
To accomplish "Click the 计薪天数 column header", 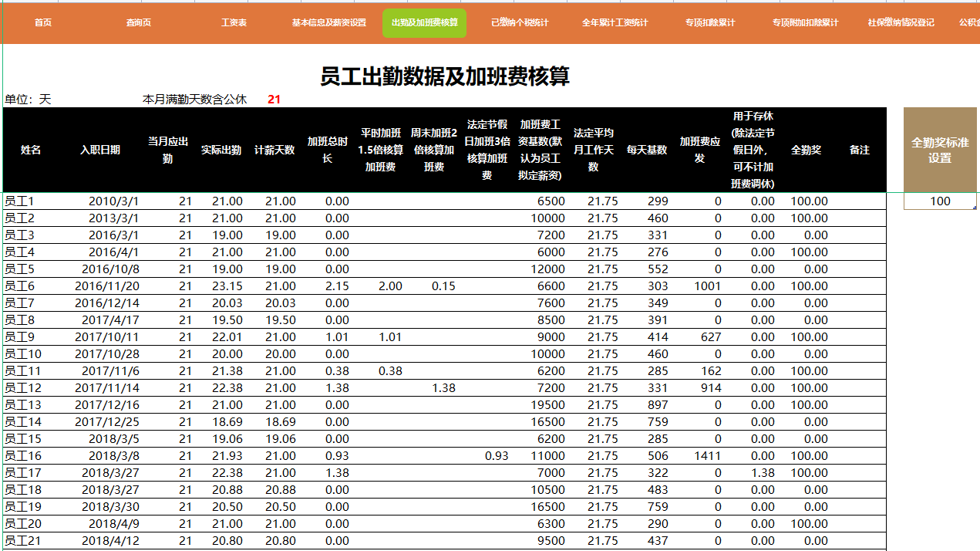I will coord(274,150).
